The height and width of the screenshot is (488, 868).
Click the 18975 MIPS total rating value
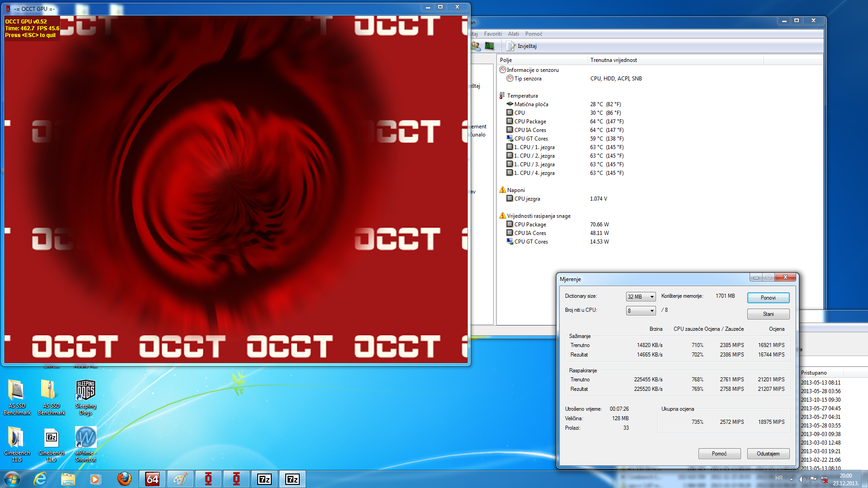[x=771, y=422]
